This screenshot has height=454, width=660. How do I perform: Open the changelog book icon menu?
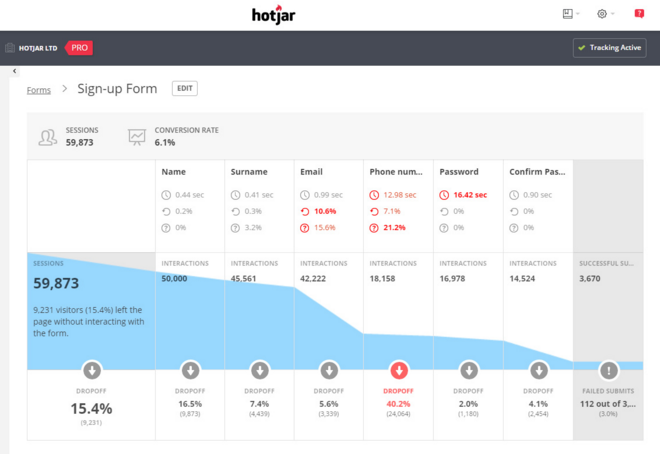tap(571, 14)
